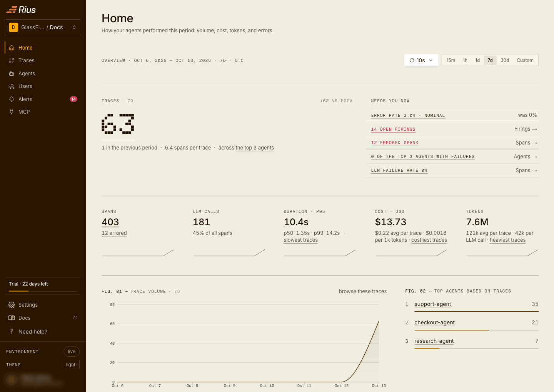This screenshot has width=554, height=392.
Task: Click the Home house icon in sidebar
Action: [x=12, y=48]
